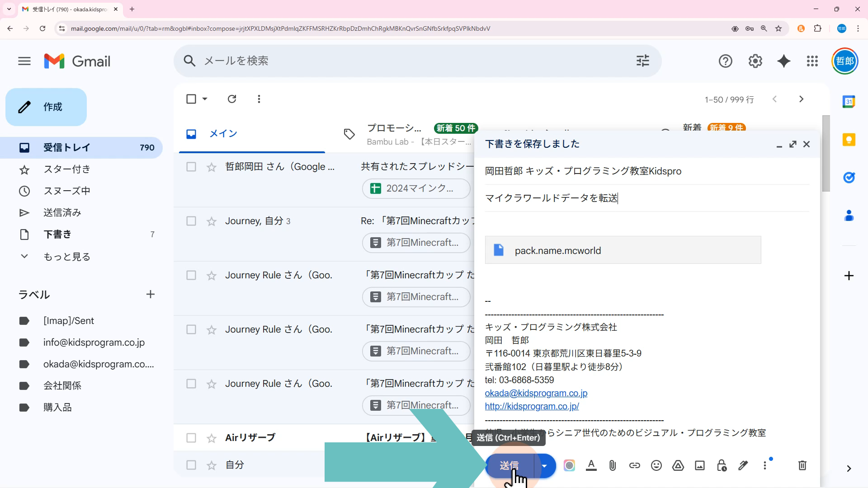The image size is (868, 488).
Task: Check the Airリザーブ email checkbox
Action: click(191, 438)
